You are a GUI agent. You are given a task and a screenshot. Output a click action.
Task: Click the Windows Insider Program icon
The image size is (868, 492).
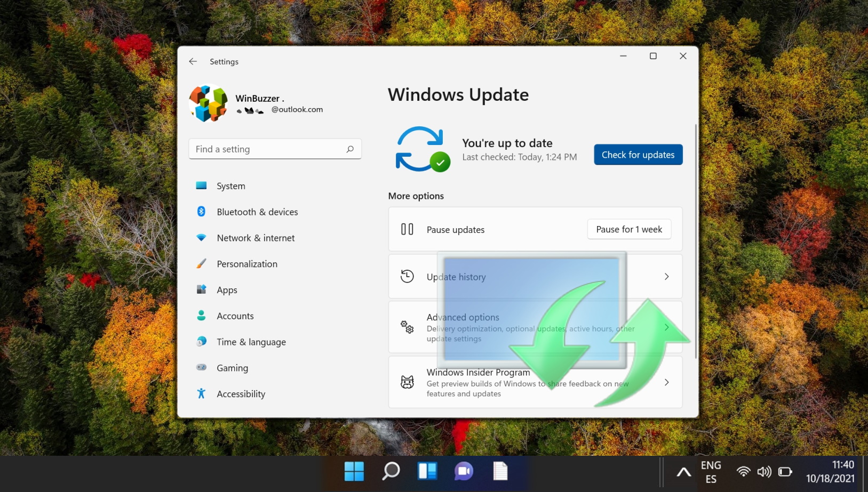[x=407, y=382]
